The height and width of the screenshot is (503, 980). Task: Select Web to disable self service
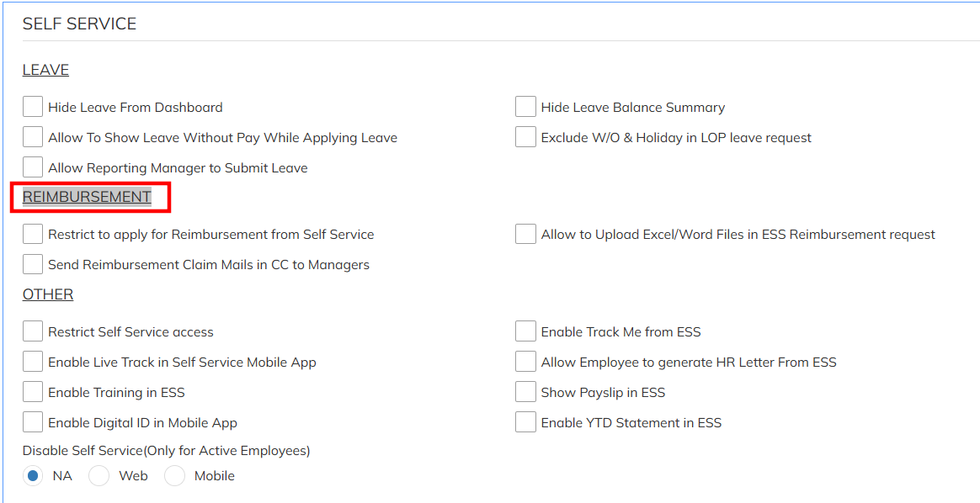(99, 476)
